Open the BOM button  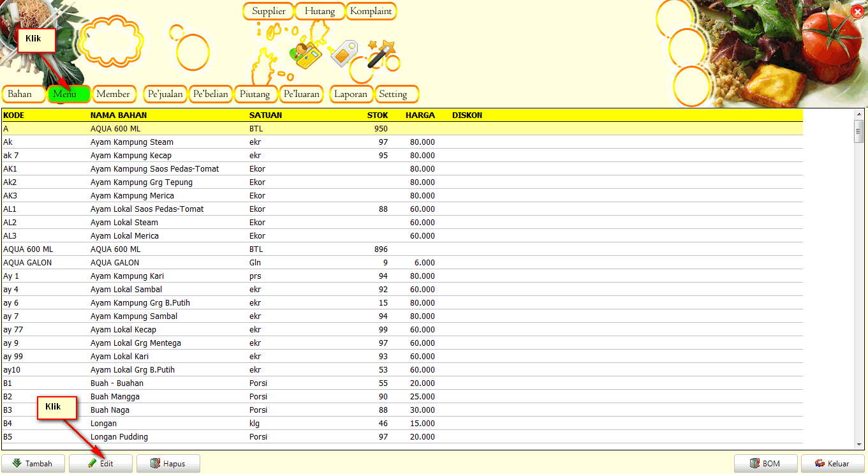(x=766, y=464)
